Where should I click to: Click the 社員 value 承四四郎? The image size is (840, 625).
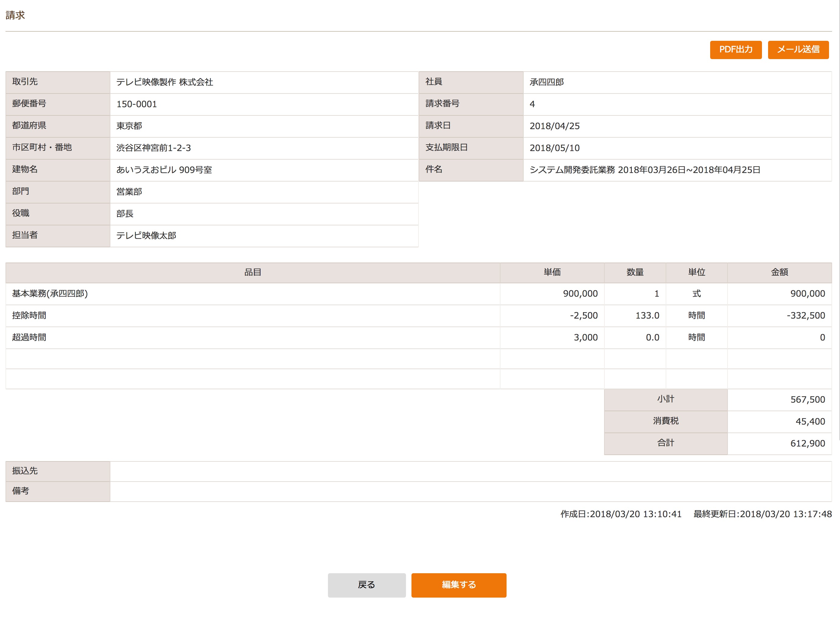point(546,82)
